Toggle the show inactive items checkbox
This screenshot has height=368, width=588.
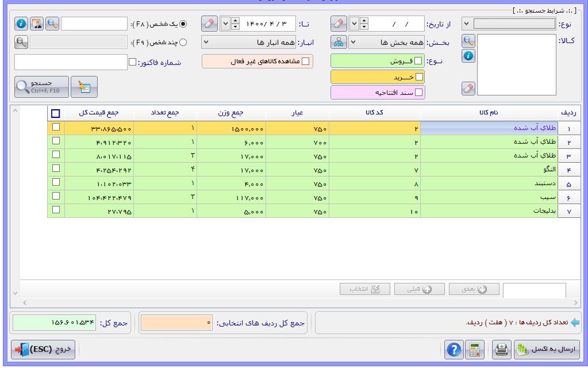tap(306, 61)
